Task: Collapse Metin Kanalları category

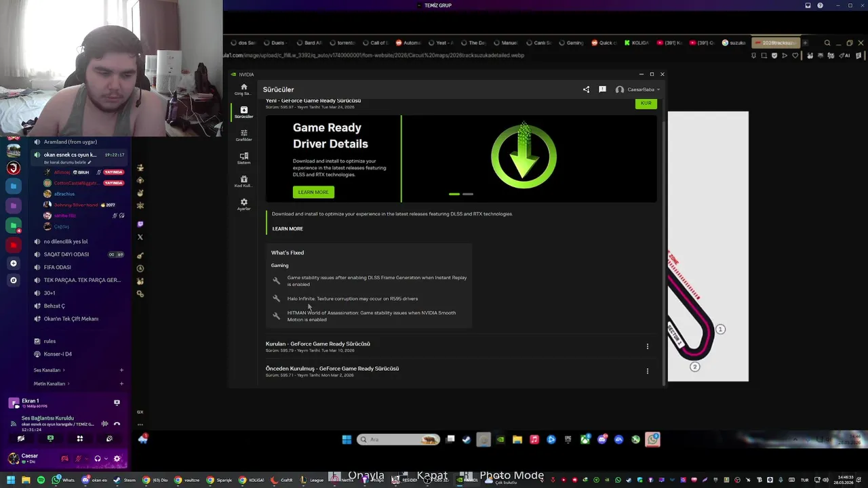Action: point(51,384)
